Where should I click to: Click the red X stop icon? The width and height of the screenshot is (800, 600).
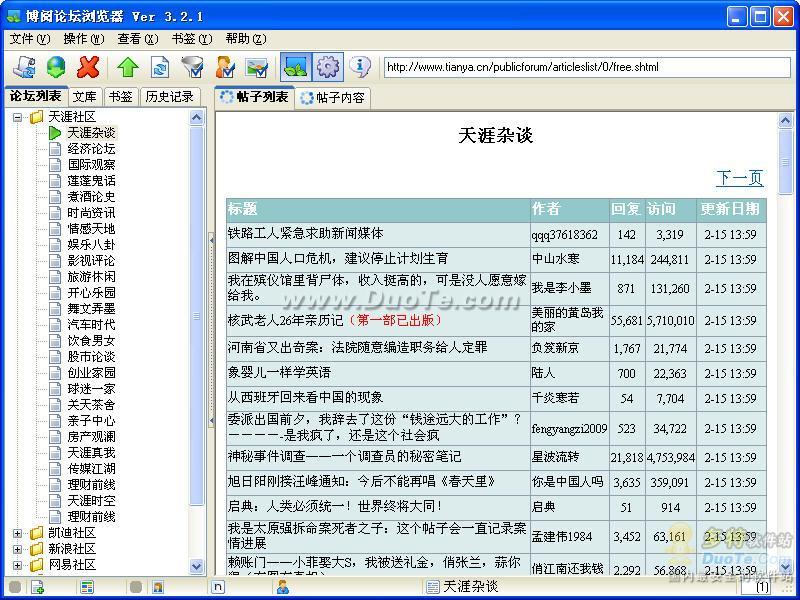[88, 67]
